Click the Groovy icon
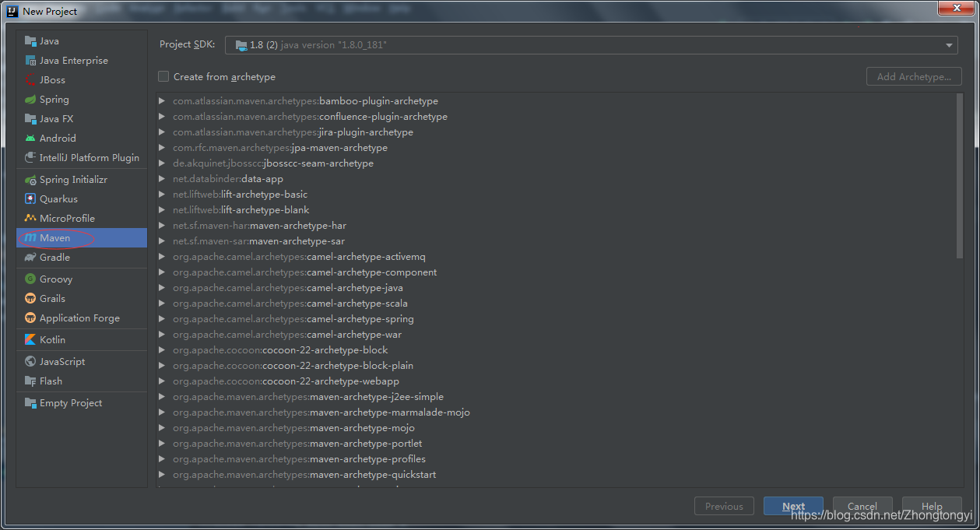The height and width of the screenshot is (530, 980). click(30, 279)
